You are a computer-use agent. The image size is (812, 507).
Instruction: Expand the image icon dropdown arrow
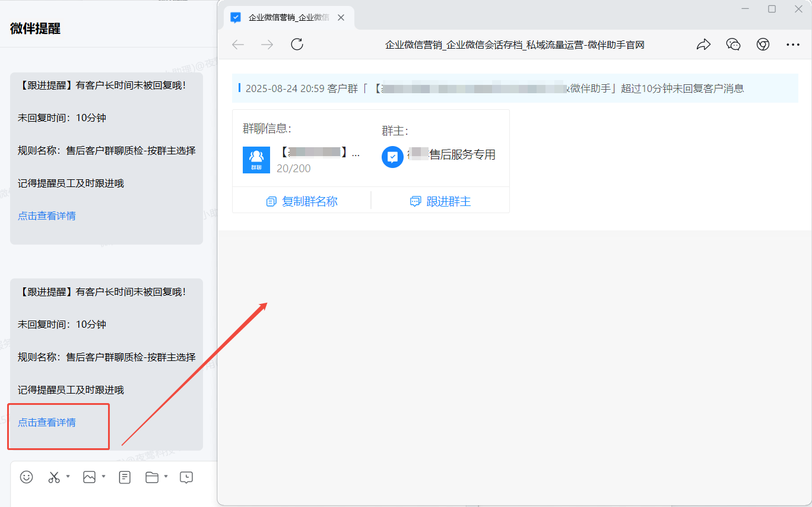(x=104, y=476)
